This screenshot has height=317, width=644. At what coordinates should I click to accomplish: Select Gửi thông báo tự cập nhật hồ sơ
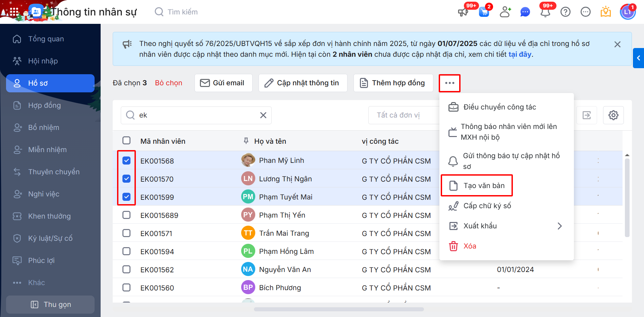[506, 161]
